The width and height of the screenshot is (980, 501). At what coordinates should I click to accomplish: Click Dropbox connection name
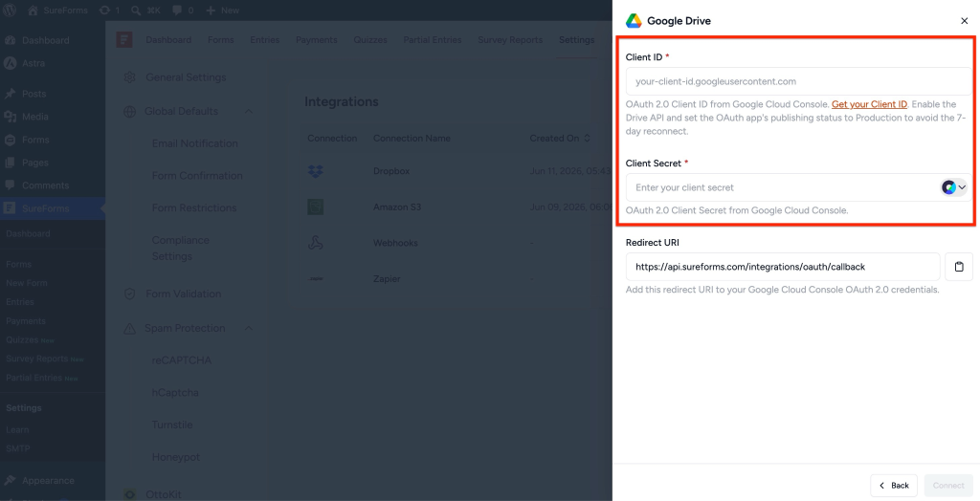pos(391,171)
